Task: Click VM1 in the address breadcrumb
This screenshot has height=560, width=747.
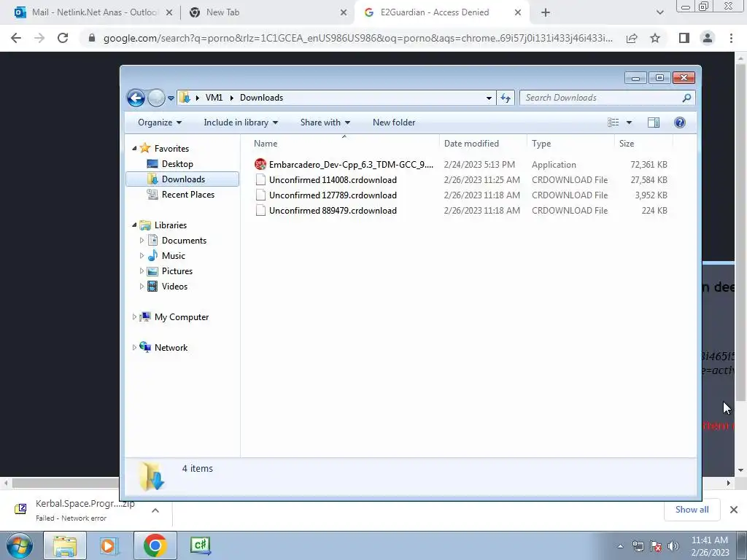Action: click(214, 98)
